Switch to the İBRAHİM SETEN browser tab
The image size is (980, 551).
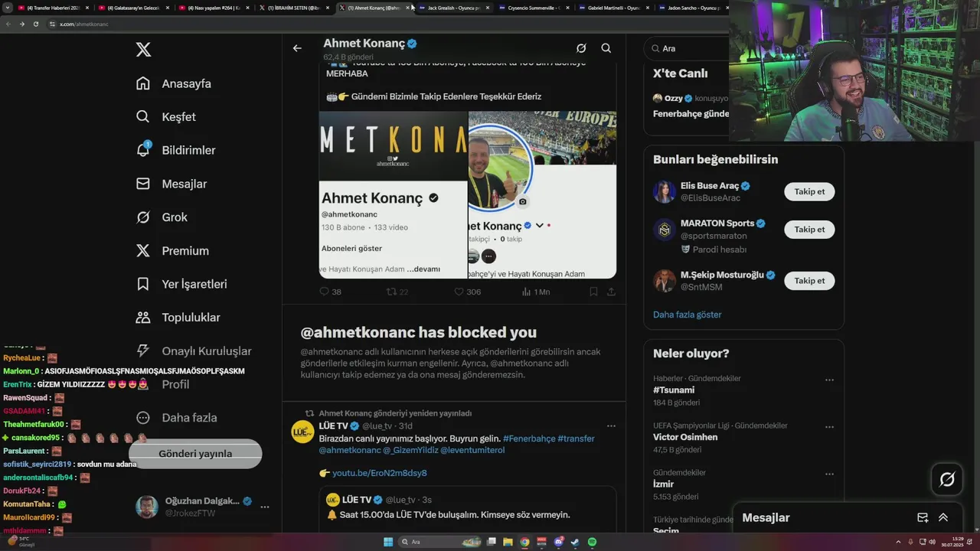pos(295,8)
